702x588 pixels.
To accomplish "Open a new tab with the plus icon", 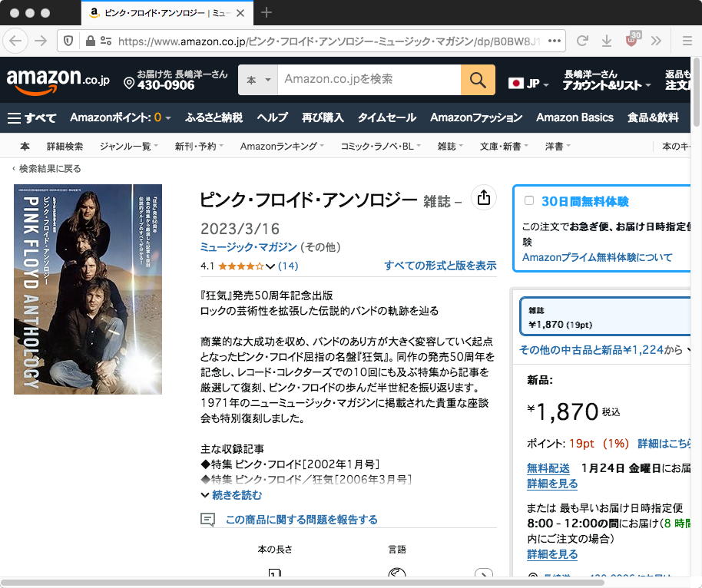I will pos(266,12).
